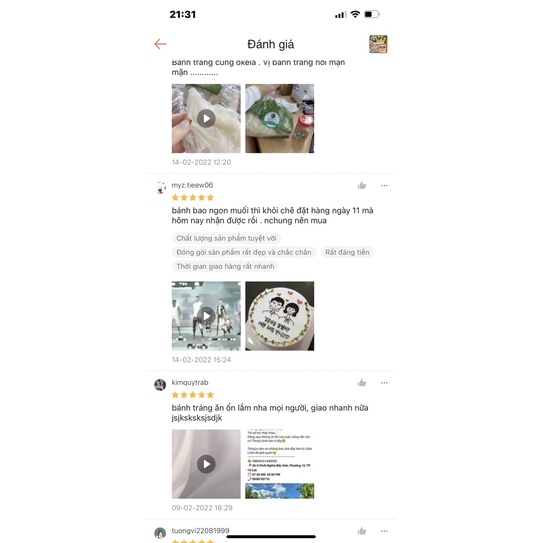Open more options for kimquytrab review
The image size is (543, 543).
[384, 383]
